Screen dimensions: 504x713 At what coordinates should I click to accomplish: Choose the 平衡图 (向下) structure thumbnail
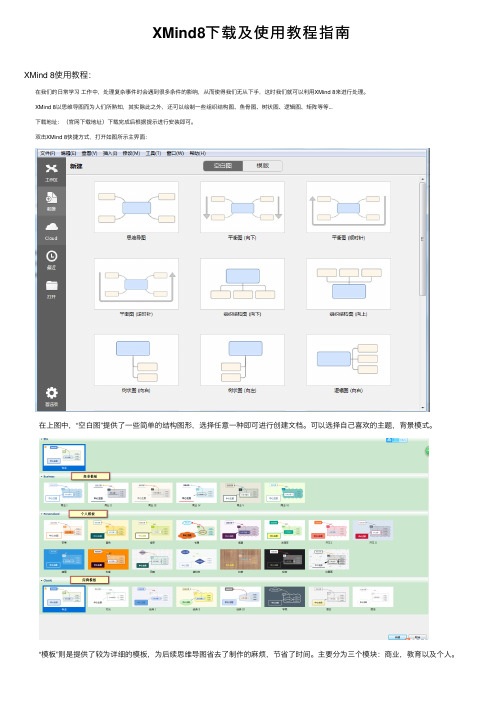tap(242, 207)
